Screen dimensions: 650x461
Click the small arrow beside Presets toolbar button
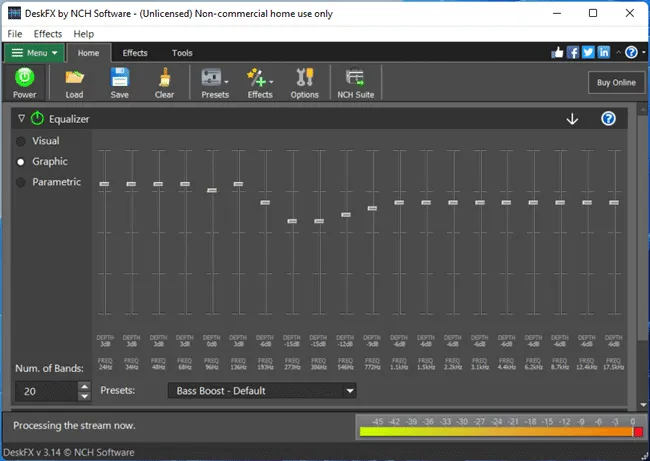point(226,82)
